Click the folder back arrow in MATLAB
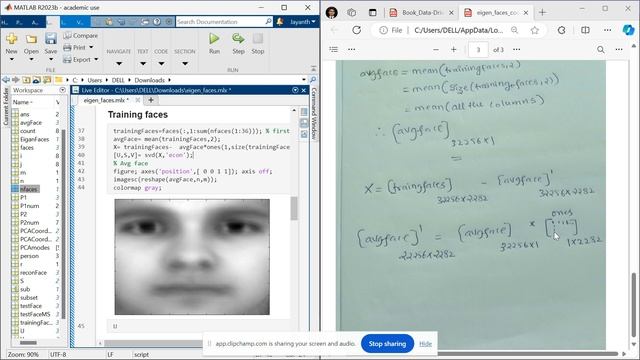The image size is (640, 360). tap(6, 80)
